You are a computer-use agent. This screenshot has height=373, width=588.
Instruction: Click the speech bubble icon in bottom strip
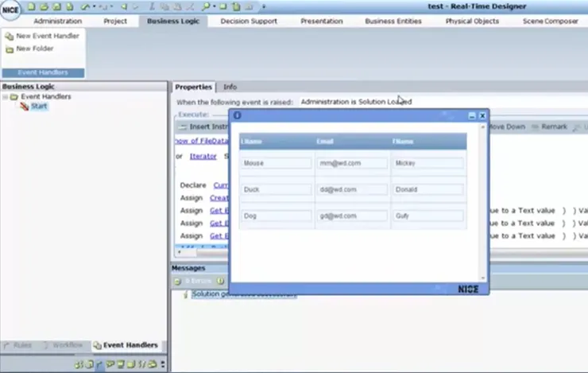110,364
